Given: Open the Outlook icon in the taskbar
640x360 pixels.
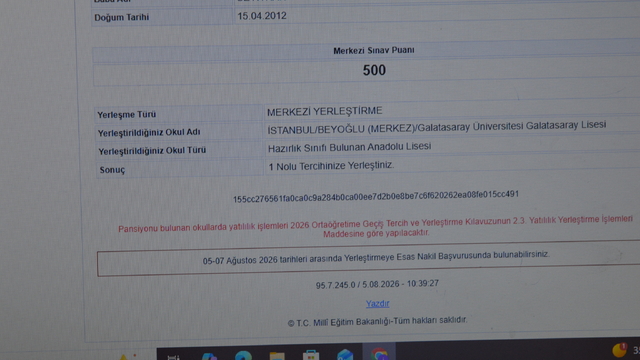Looking at the screenshot, I should coord(345,355).
